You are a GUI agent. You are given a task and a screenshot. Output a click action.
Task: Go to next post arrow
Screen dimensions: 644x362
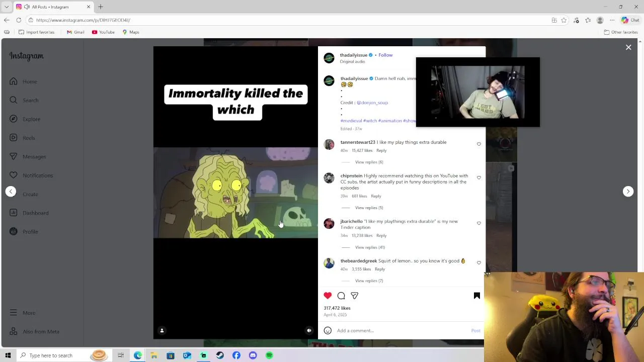(x=628, y=192)
